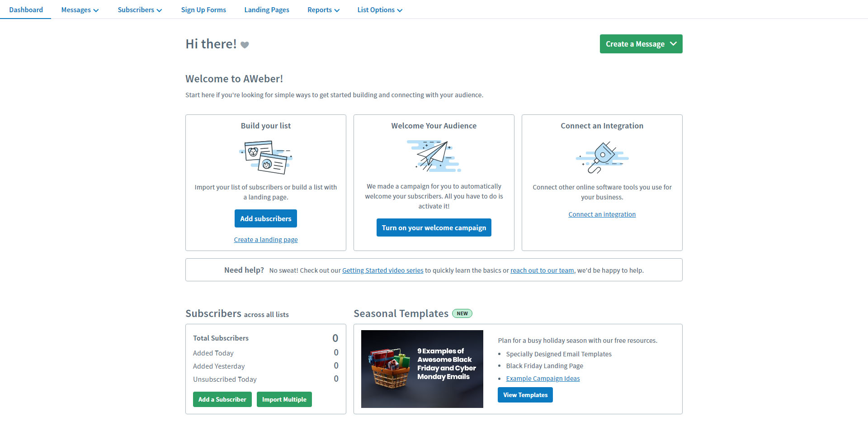Click the Total Subscribers label
Screen dimensions: 868x431
(x=221, y=338)
